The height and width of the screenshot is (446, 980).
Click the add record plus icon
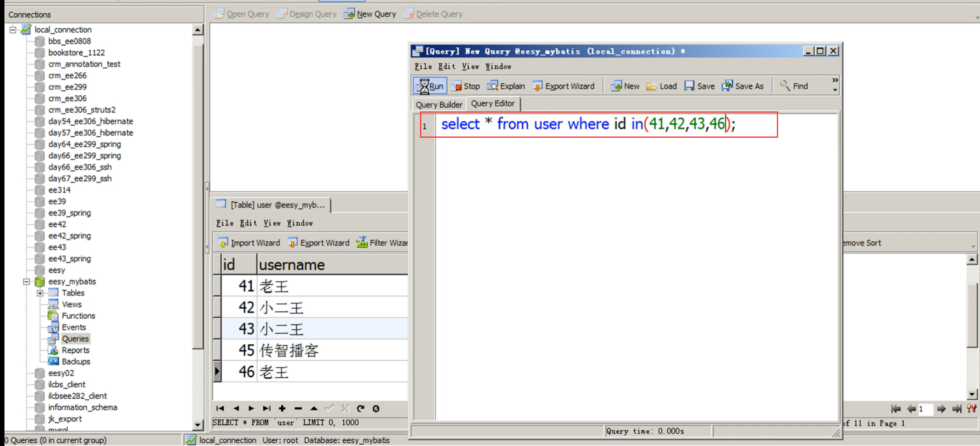click(282, 408)
